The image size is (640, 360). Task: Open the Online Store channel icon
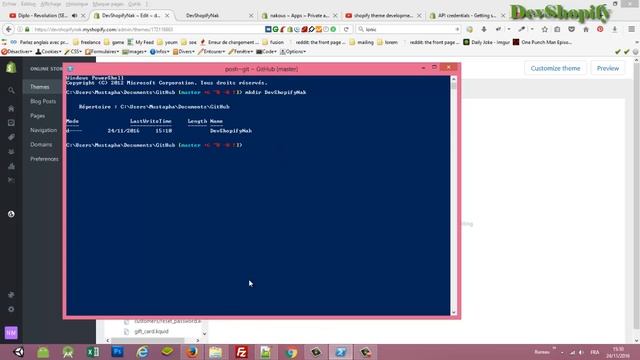(x=11, y=214)
